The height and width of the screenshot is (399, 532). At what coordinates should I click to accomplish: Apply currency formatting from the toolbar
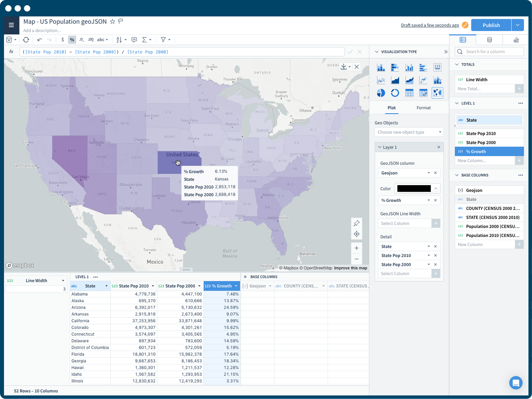62,40
